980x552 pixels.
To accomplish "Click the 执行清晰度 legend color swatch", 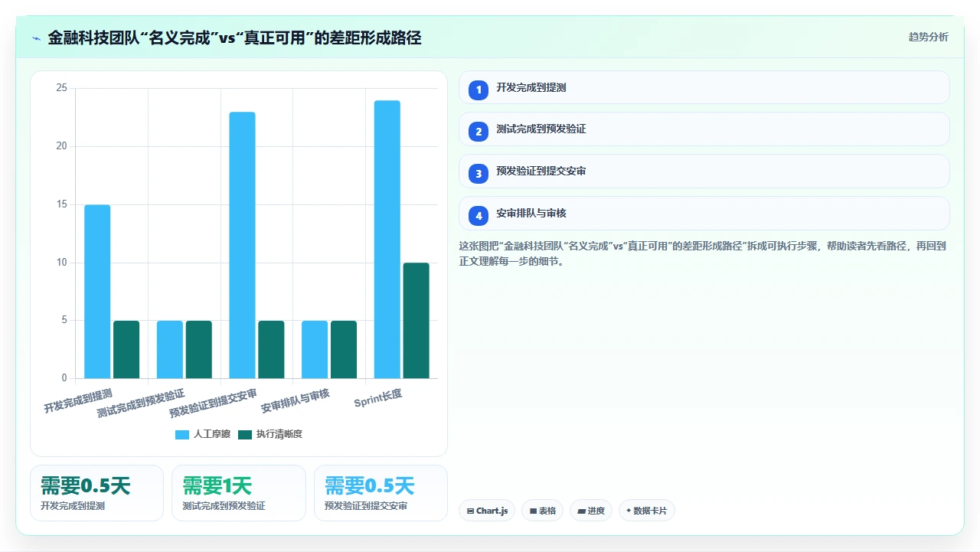I will (245, 435).
